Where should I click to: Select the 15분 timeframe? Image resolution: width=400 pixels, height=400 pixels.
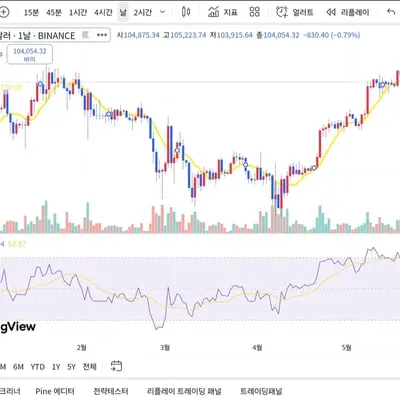click(x=31, y=13)
